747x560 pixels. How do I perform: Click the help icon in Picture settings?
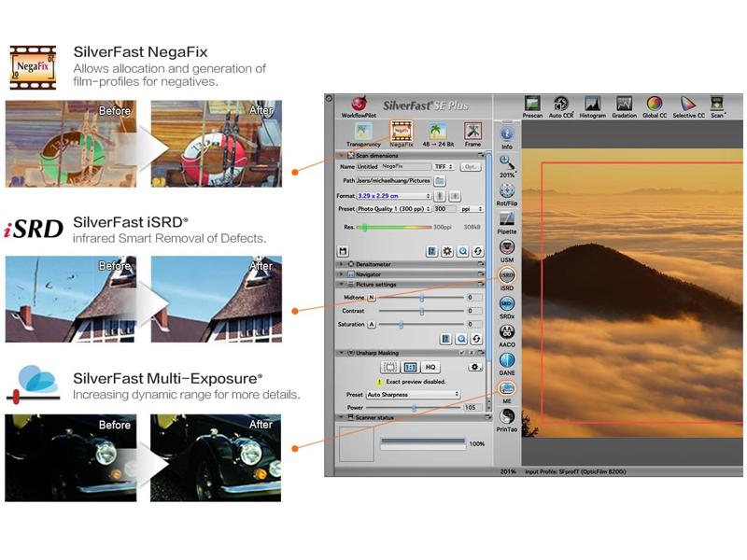tap(446, 339)
